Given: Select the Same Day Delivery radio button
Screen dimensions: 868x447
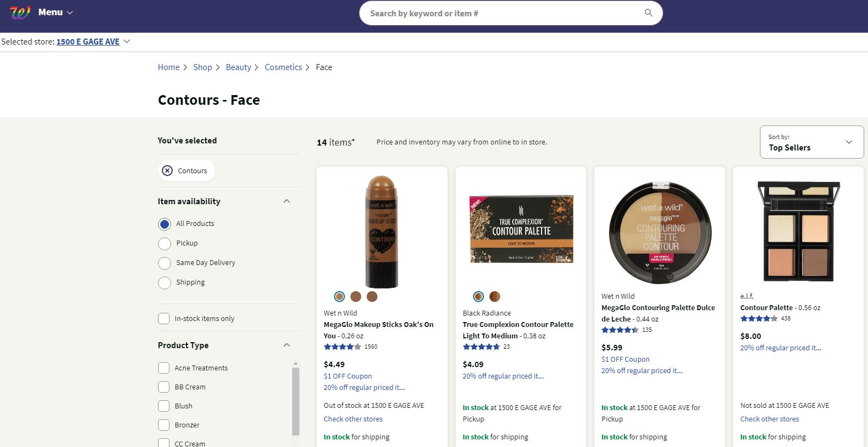Looking at the screenshot, I should (x=165, y=263).
